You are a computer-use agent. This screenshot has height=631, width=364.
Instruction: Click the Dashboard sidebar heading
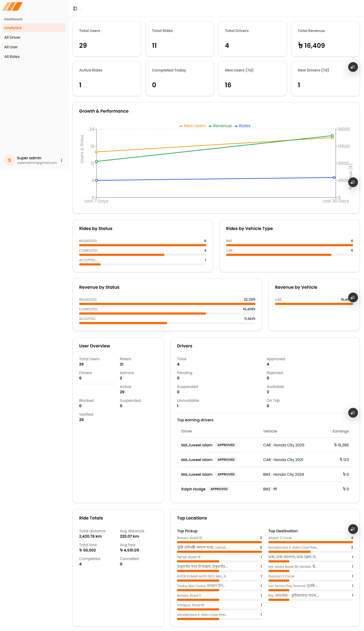click(x=13, y=19)
